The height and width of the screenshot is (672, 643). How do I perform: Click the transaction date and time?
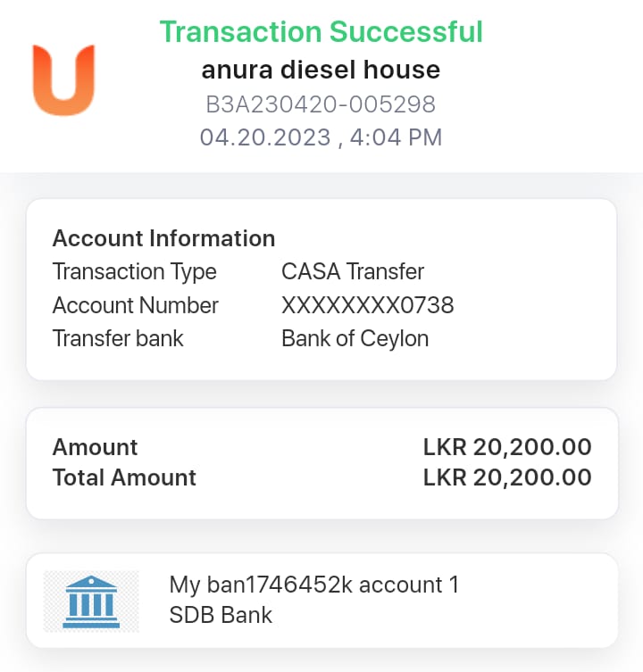[x=321, y=137]
